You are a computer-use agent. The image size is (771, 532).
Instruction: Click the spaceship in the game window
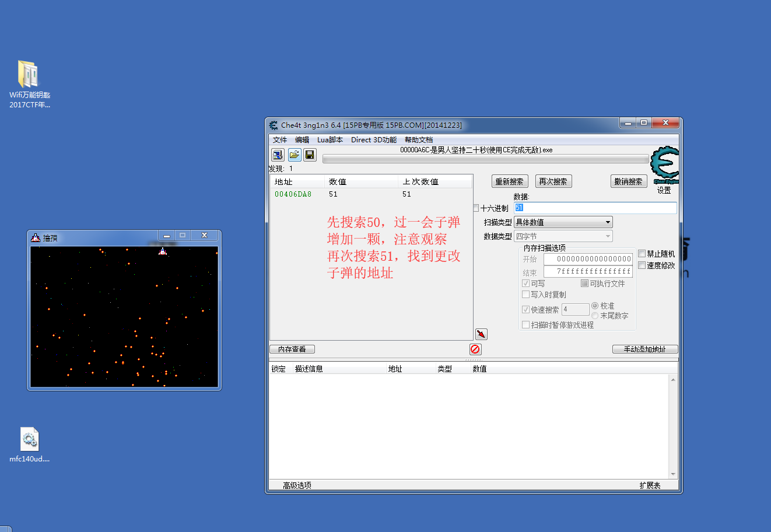tap(163, 251)
